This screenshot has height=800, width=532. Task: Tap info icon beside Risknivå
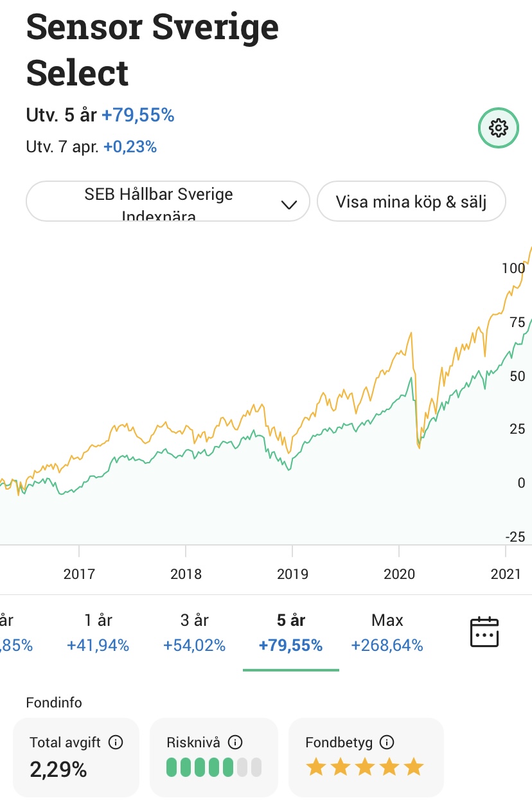click(x=235, y=743)
